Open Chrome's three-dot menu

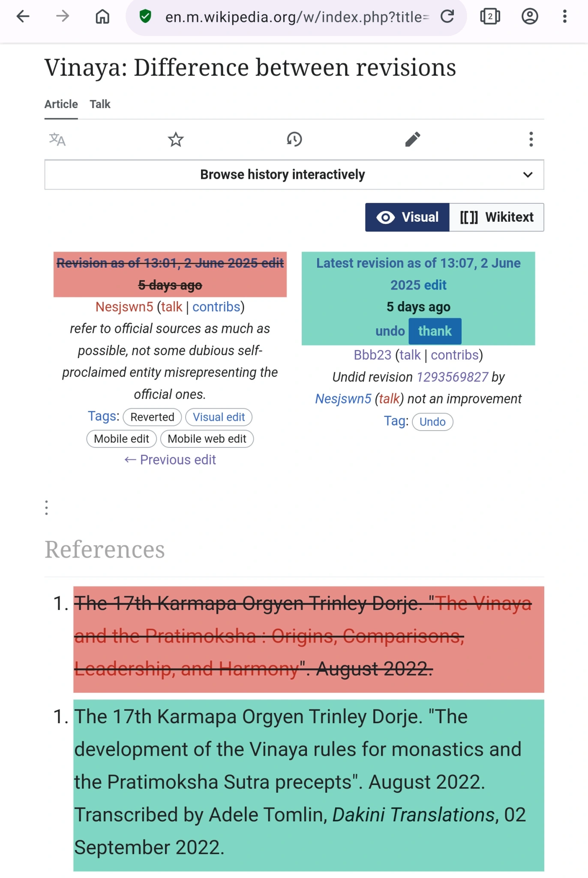click(x=565, y=17)
